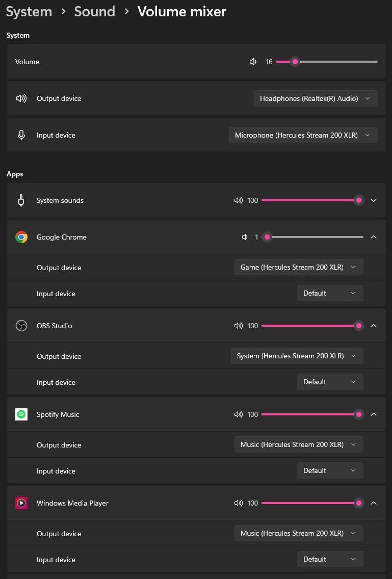Open Microphone Hercules Stream input dropdown

pos(303,135)
